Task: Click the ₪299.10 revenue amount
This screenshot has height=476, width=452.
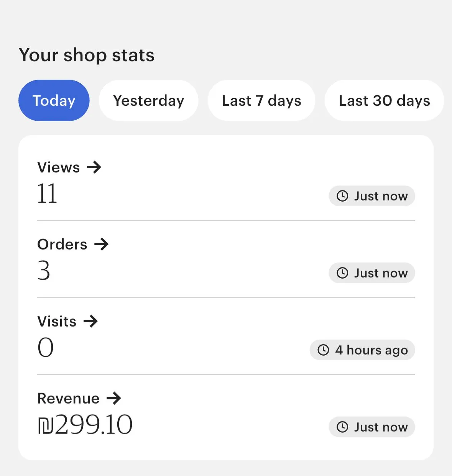Action: coord(85,425)
